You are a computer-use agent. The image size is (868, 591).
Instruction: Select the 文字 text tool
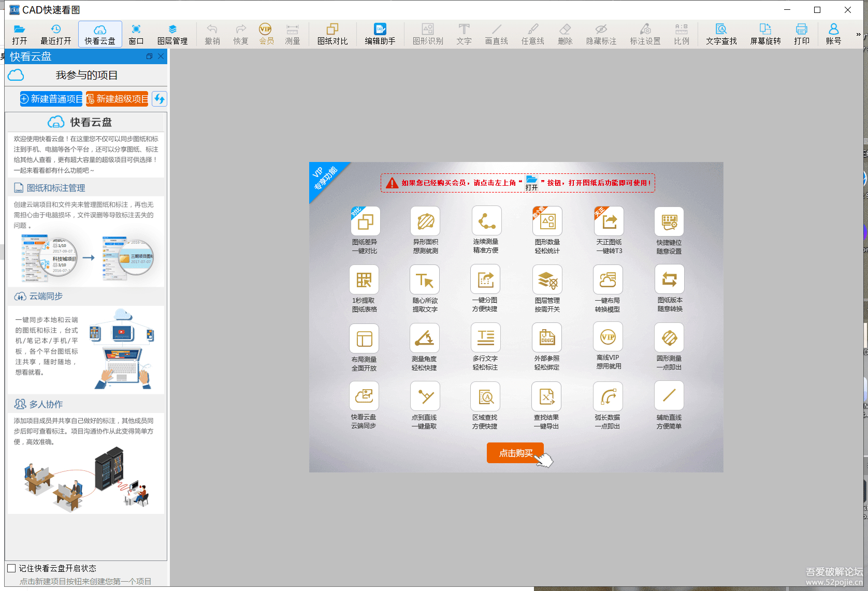(x=464, y=34)
